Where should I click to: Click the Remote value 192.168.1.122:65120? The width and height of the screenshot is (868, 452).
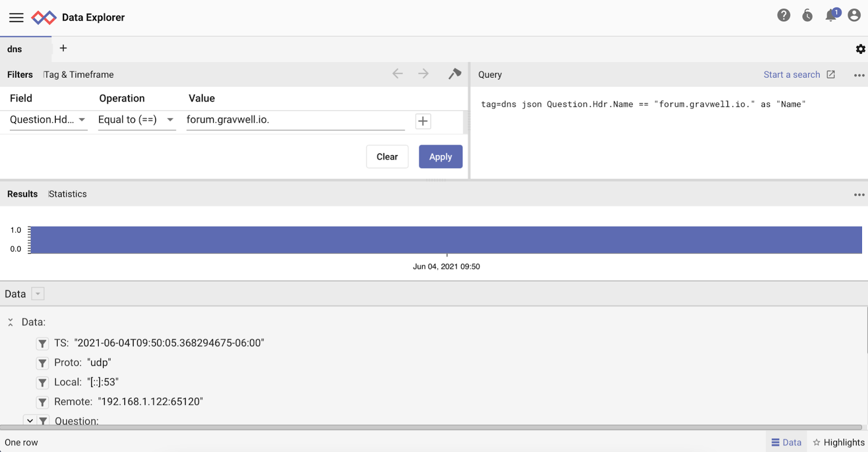point(151,402)
